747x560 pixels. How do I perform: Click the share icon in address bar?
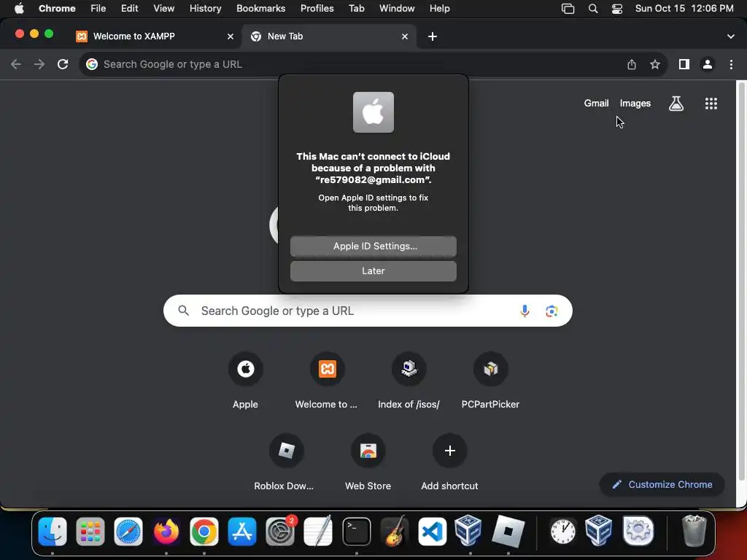632,64
